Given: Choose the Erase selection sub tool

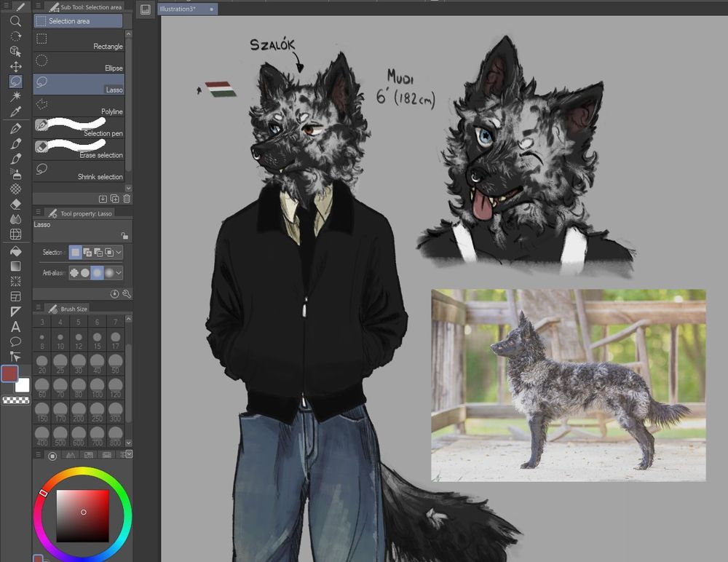Looking at the screenshot, I should pos(79,149).
